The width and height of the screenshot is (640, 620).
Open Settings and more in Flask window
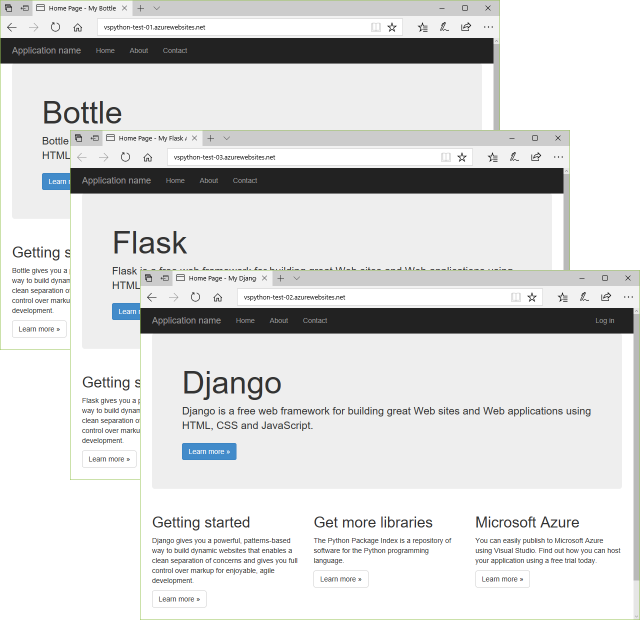tap(558, 157)
